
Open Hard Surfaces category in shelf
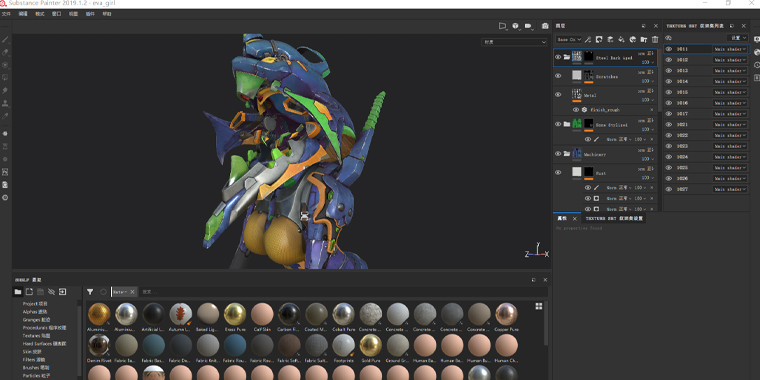44,343
